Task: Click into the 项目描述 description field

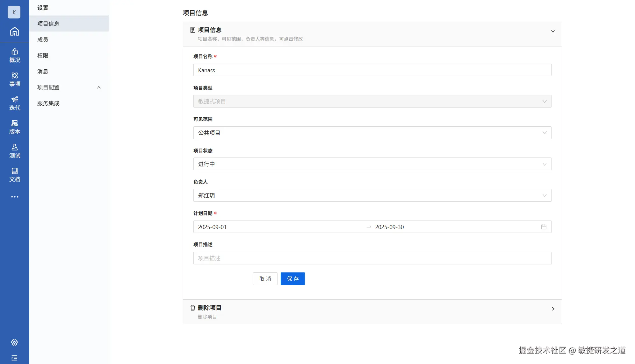Action: click(x=372, y=258)
